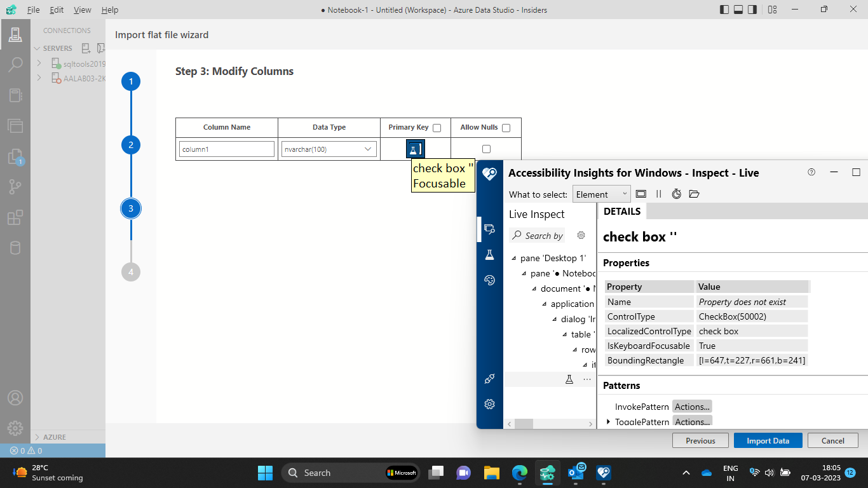Select the Tests beaker icon in Inspect sidebar

click(x=489, y=254)
